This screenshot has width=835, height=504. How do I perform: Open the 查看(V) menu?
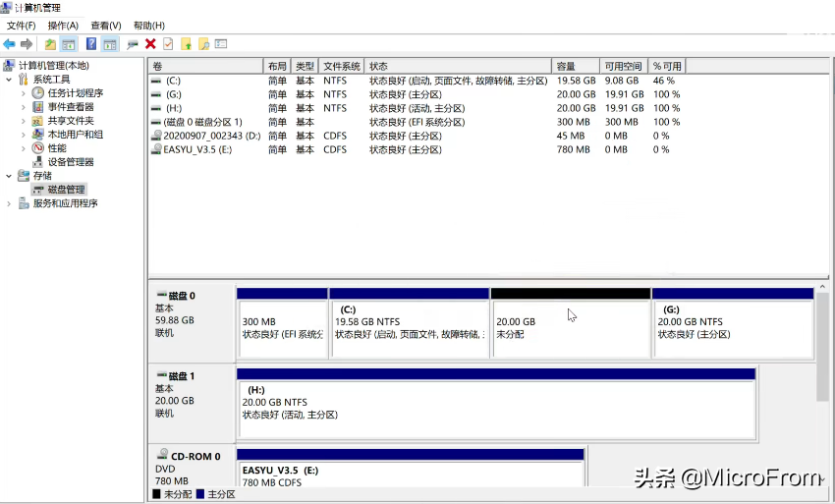click(105, 26)
